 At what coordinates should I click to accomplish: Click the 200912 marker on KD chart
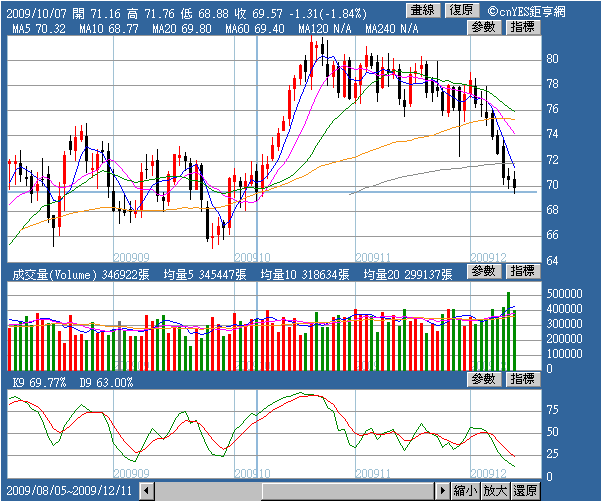coord(488,473)
